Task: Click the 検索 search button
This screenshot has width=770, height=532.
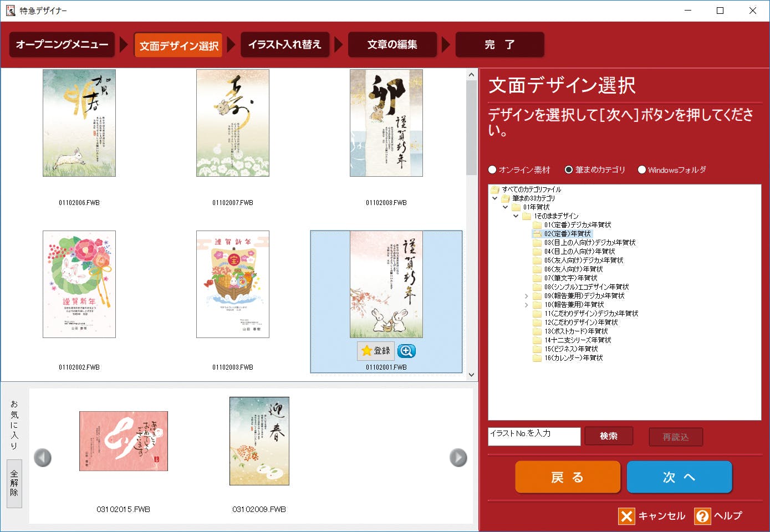Action: (x=608, y=436)
